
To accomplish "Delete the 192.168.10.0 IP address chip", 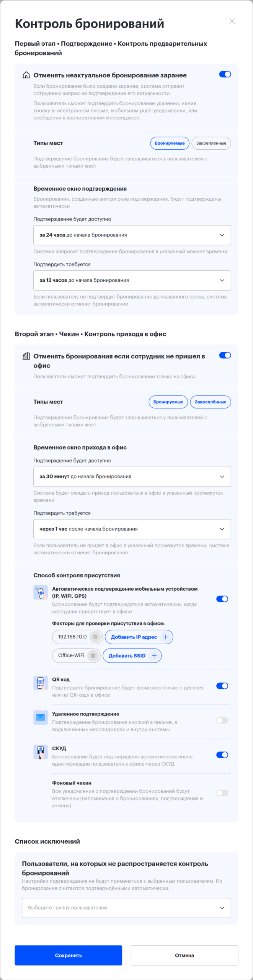I will [95, 637].
